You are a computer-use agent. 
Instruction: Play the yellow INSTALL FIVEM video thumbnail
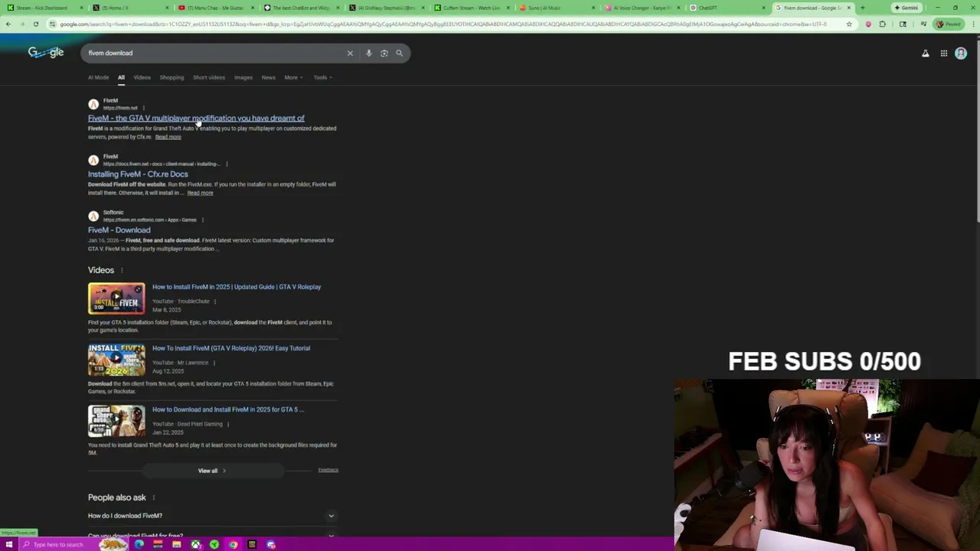click(x=116, y=298)
